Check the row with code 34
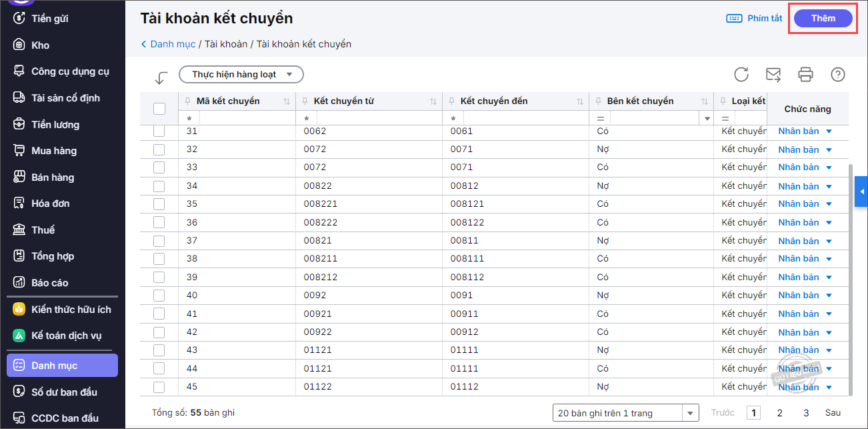The image size is (868, 429). [x=159, y=186]
